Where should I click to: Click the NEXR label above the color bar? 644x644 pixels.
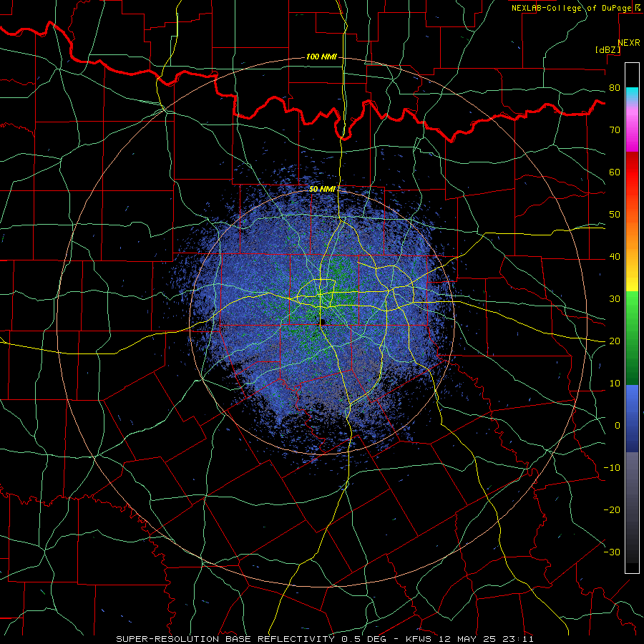coord(629,43)
